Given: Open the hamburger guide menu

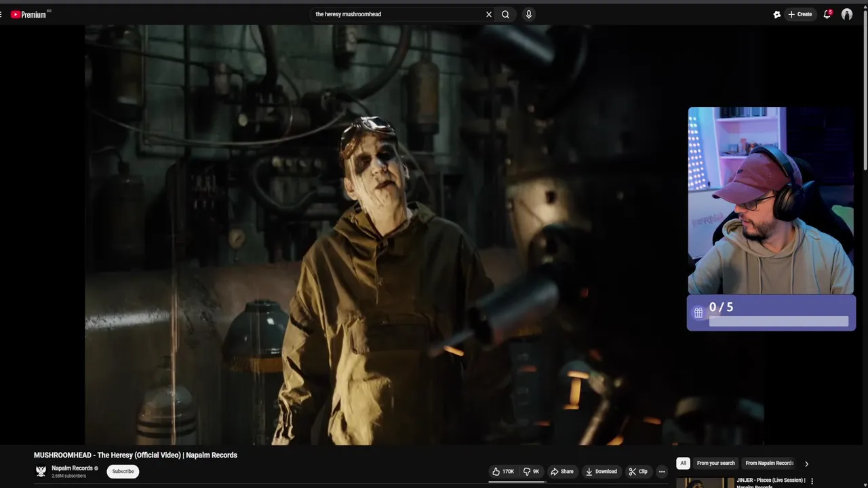Looking at the screenshot, I should click(x=1, y=14).
